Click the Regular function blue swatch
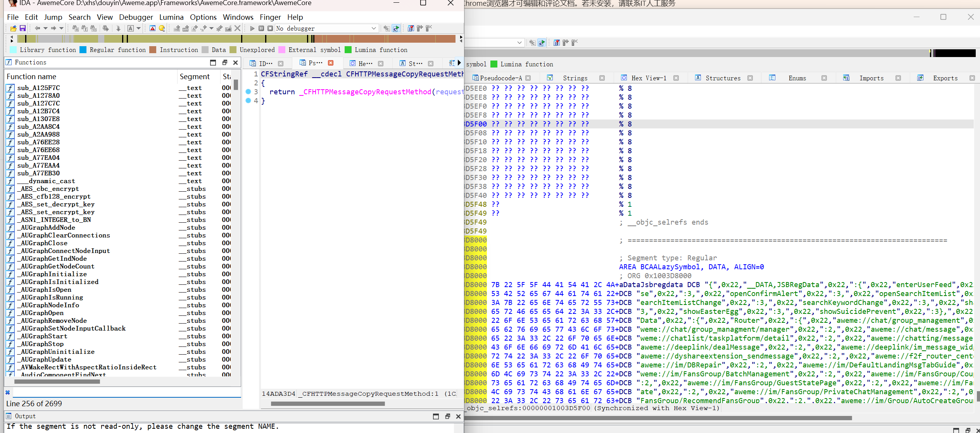This screenshot has width=980, height=433. point(83,50)
